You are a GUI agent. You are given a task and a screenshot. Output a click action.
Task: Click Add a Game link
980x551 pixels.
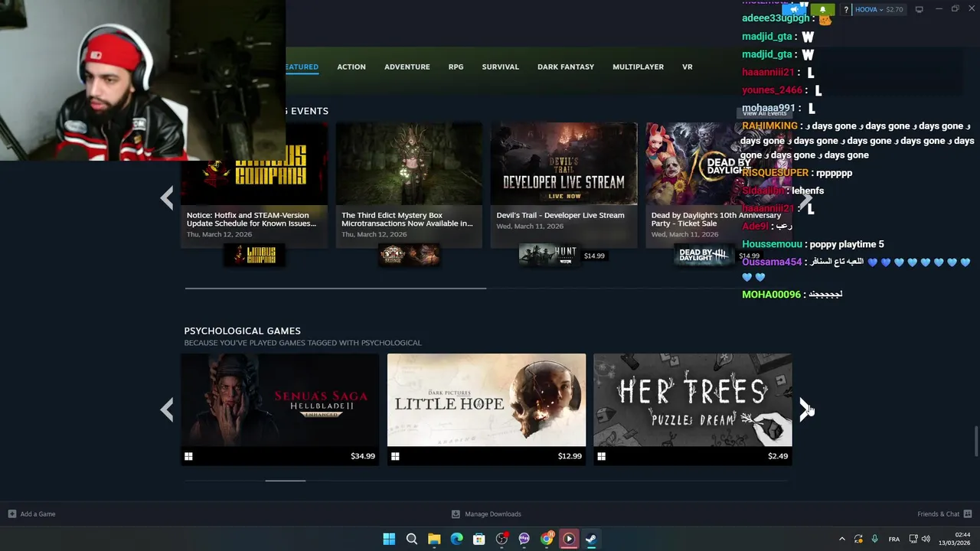pyautogui.click(x=38, y=514)
